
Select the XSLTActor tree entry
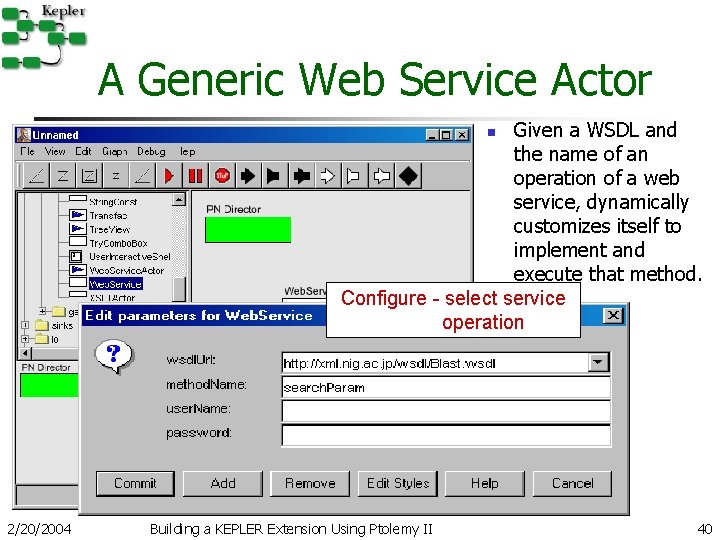(x=112, y=298)
